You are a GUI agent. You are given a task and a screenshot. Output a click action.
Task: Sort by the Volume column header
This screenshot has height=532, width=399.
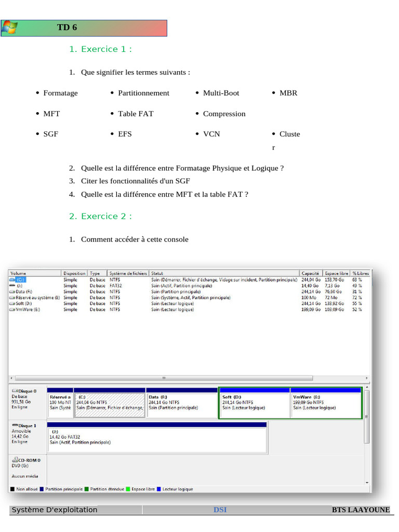click(x=35, y=273)
